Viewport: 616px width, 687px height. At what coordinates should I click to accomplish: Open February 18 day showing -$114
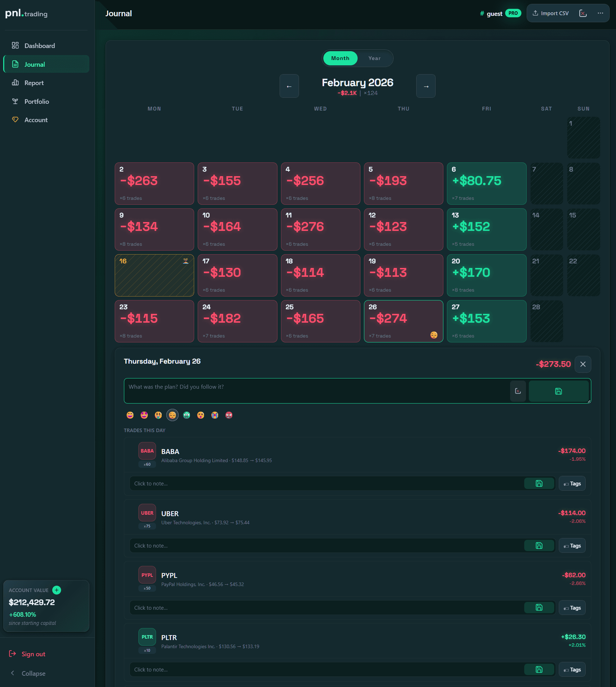[x=321, y=275]
